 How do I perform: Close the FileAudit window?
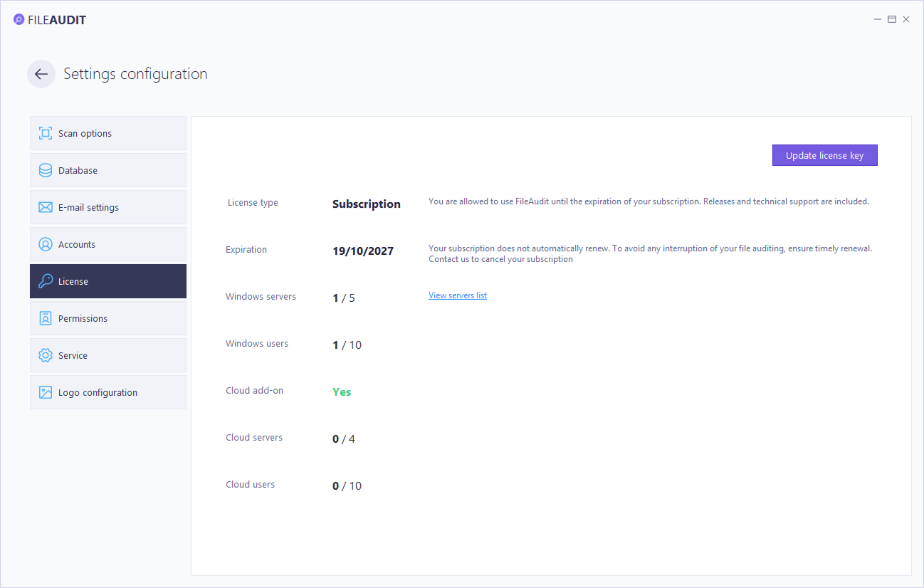[x=906, y=19]
